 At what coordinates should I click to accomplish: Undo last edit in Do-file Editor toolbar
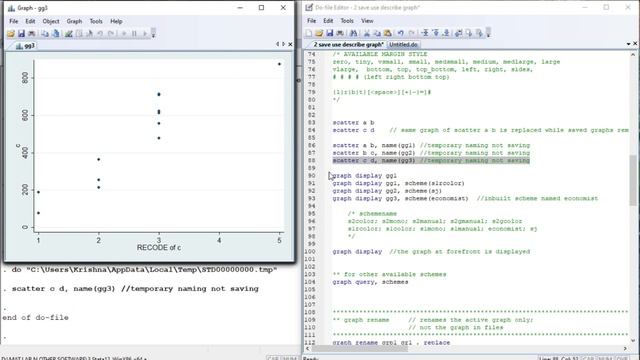point(400,33)
